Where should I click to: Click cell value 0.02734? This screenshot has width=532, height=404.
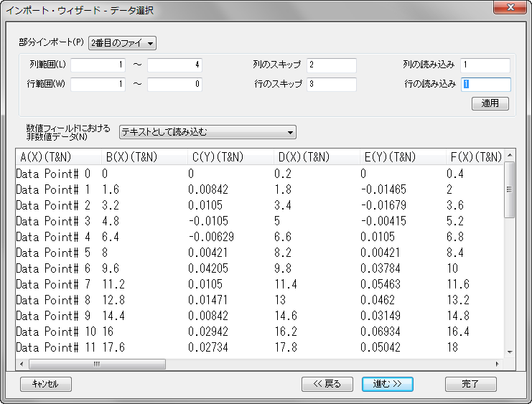pos(208,347)
